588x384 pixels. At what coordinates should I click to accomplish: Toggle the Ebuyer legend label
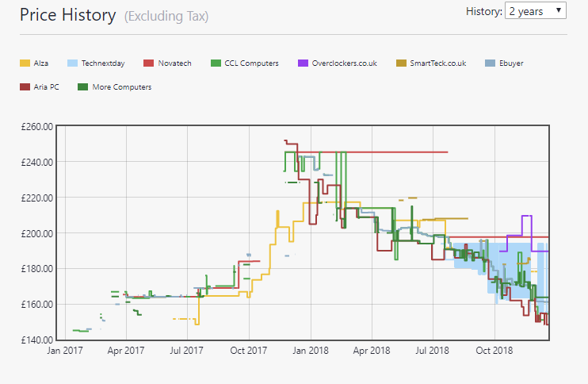coord(512,63)
